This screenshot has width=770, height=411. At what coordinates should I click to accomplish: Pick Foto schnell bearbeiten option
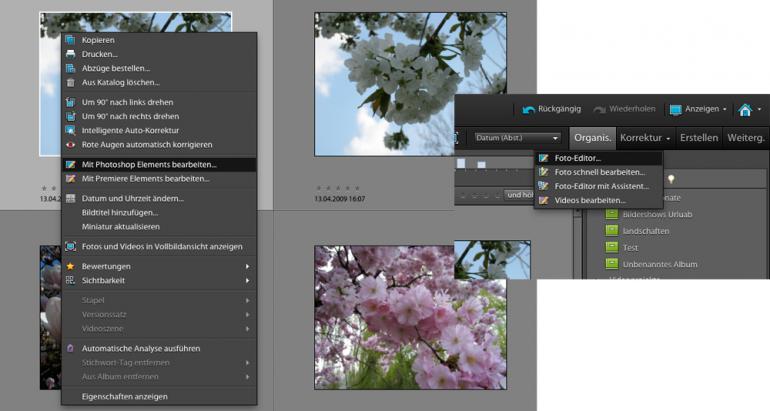coord(599,172)
